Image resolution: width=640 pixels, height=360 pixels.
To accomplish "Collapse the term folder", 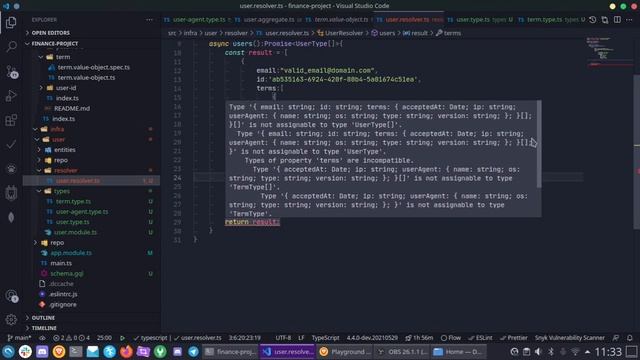I will tap(91, 57).
